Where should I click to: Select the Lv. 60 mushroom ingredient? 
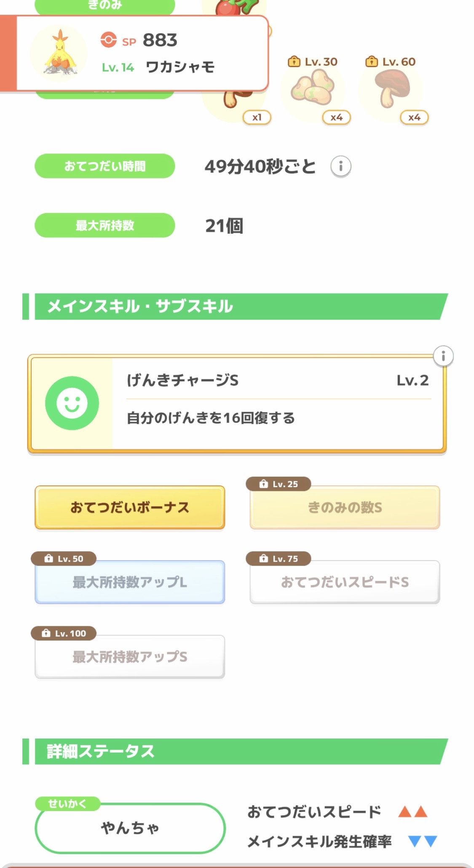click(x=392, y=89)
